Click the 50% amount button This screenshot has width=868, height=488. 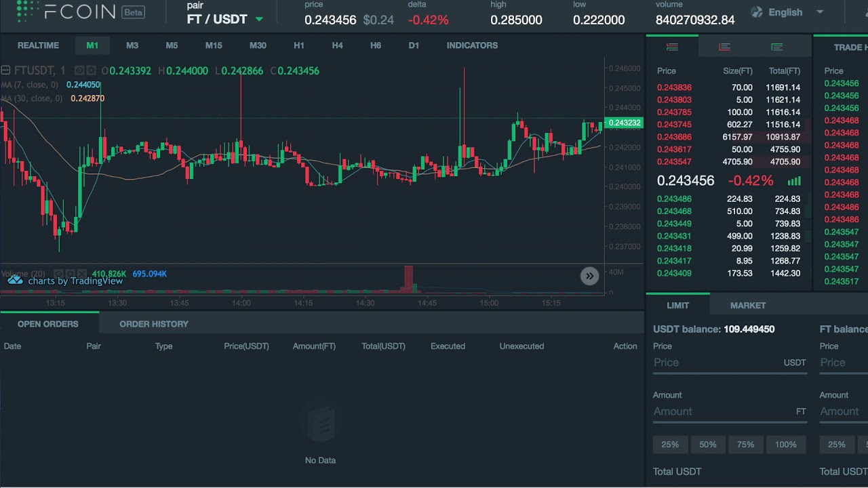[707, 445]
